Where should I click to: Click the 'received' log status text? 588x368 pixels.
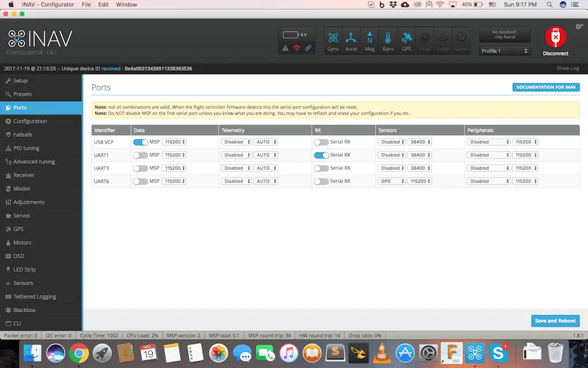[x=111, y=69]
